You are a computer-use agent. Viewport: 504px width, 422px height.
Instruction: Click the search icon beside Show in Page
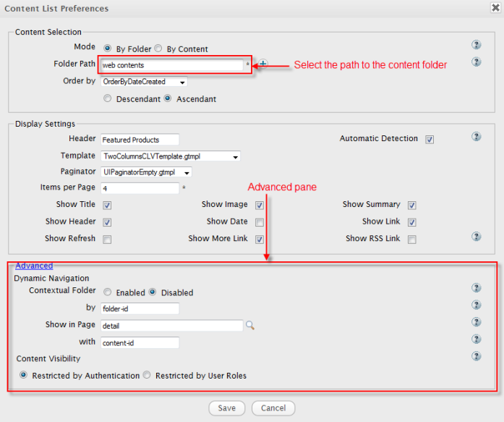pyautogui.click(x=250, y=326)
